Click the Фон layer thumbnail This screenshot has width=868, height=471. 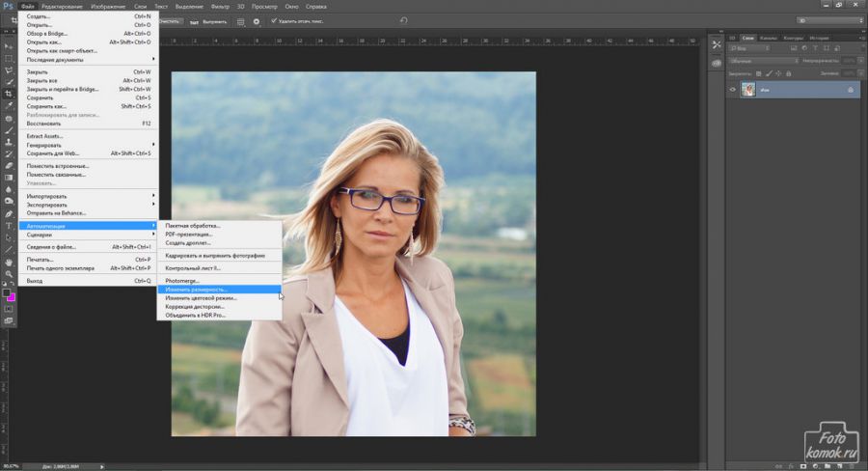point(748,89)
